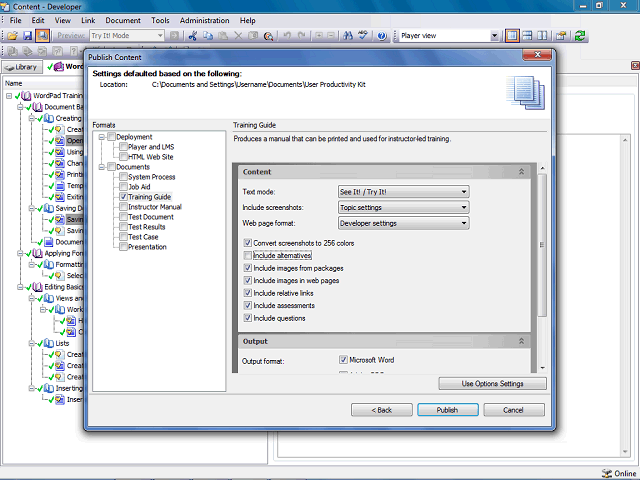Collapse the Content section chevron
640x480 pixels.
coord(521,172)
